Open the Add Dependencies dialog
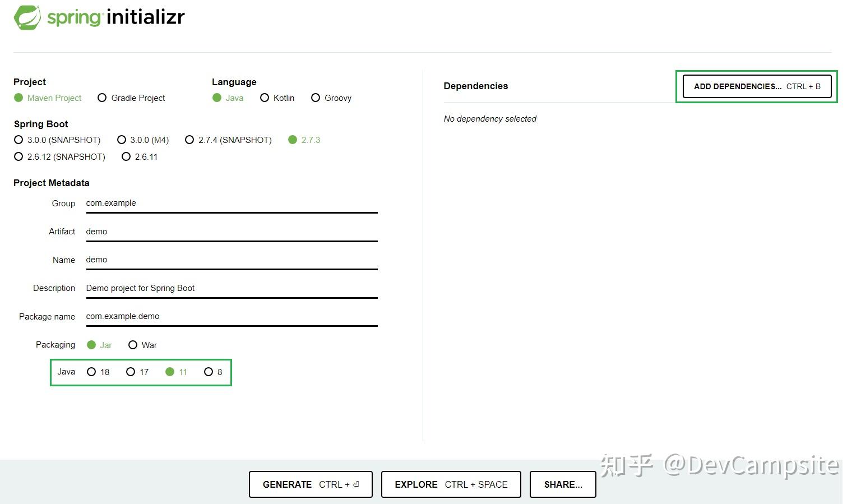The width and height of the screenshot is (861, 504). (x=757, y=86)
